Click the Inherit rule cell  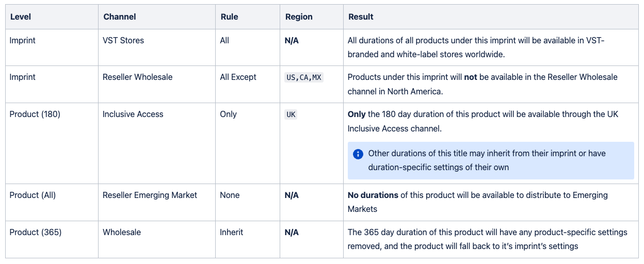point(248,239)
